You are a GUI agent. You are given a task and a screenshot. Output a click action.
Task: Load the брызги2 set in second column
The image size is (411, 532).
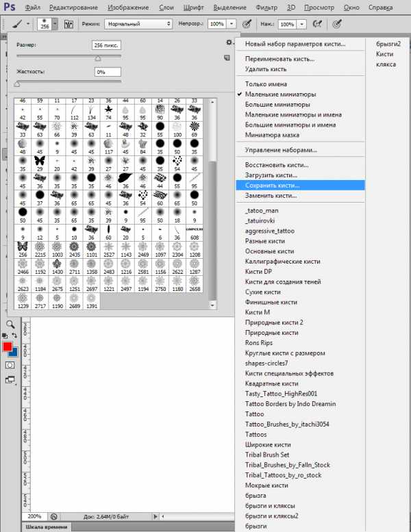click(x=388, y=44)
